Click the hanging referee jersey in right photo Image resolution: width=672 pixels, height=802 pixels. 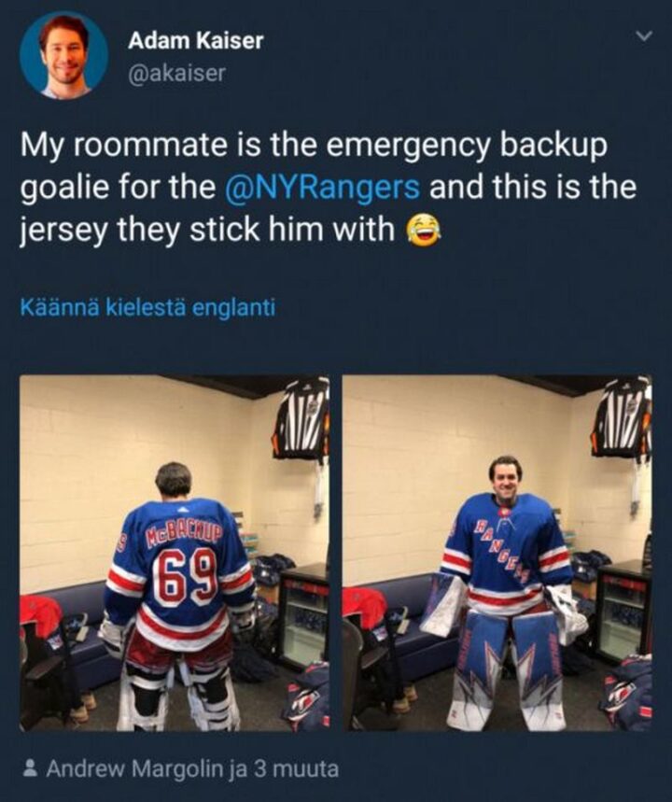coord(622,418)
